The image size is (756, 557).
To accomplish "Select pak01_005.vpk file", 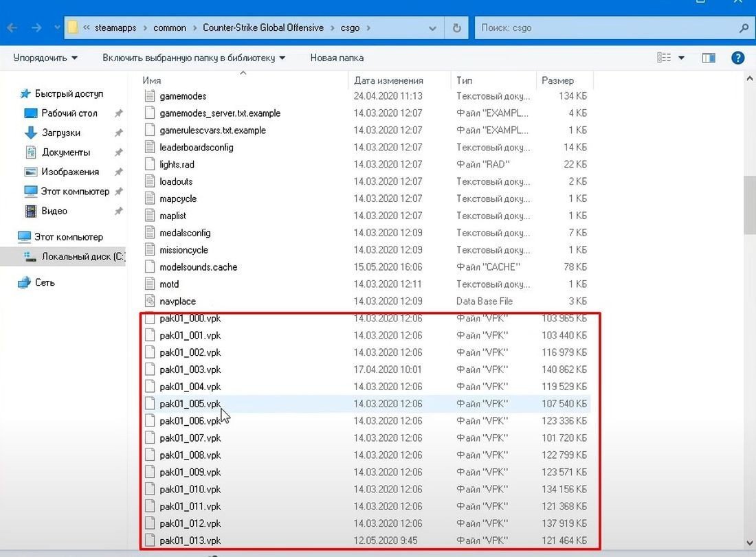I will pos(190,404).
